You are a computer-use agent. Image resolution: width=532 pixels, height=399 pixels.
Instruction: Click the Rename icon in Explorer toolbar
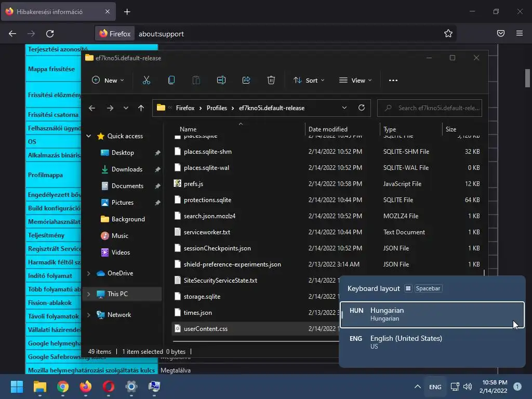click(x=221, y=81)
